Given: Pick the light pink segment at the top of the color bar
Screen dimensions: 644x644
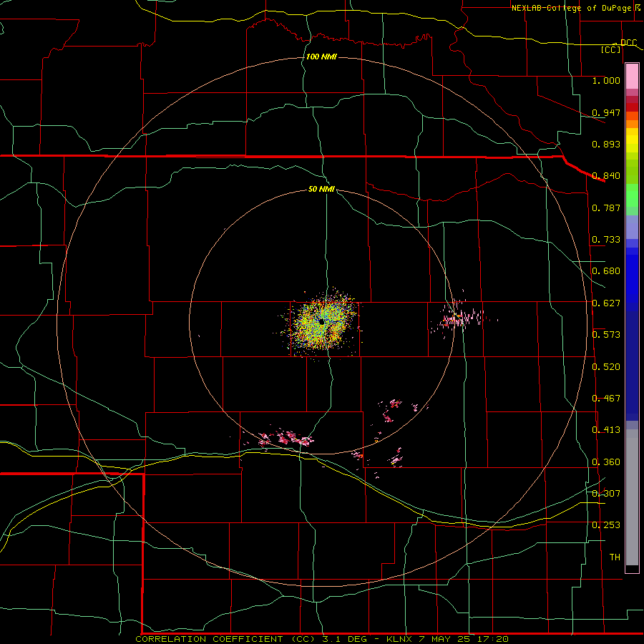Looking at the screenshot, I should [x=632, y=77].
